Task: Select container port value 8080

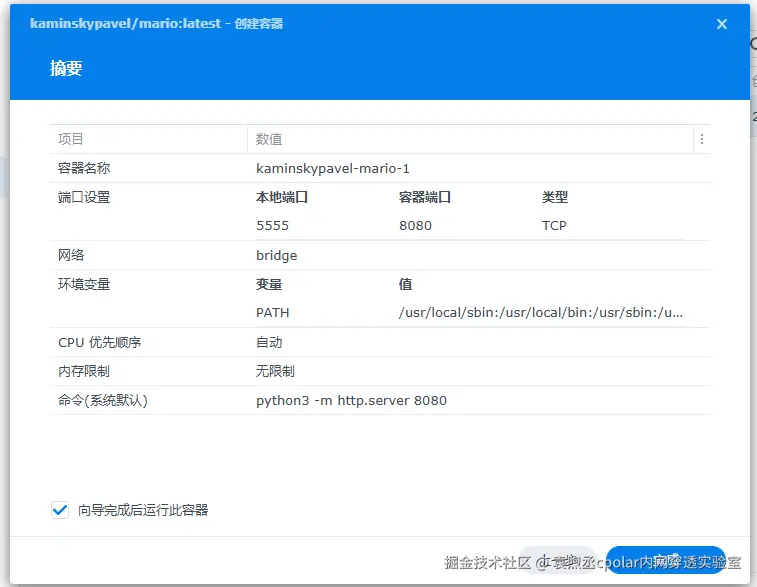Action: 415,225
